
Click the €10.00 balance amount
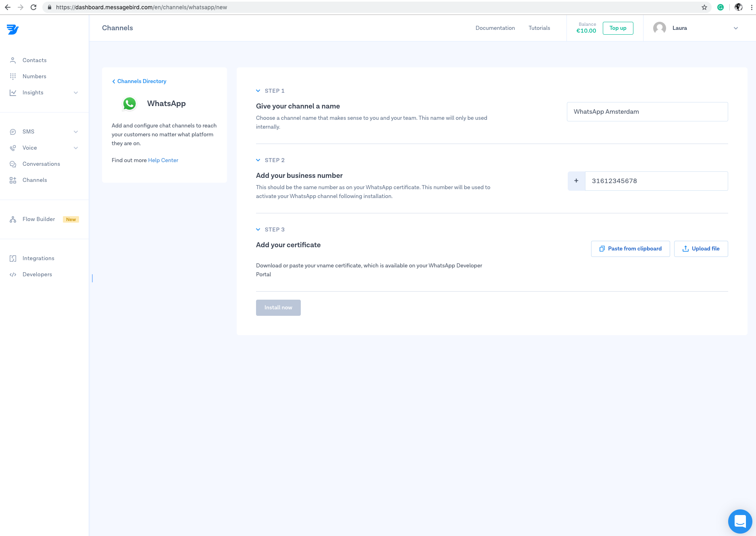[586, 31]
